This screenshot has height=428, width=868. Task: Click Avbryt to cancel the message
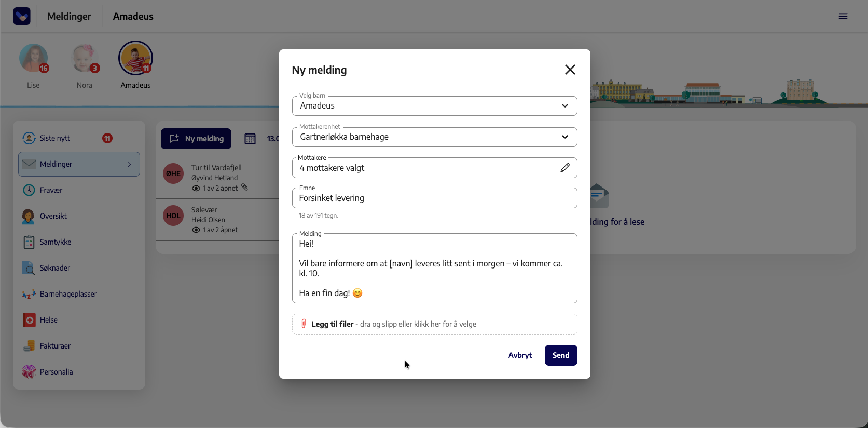click(520, 355)
